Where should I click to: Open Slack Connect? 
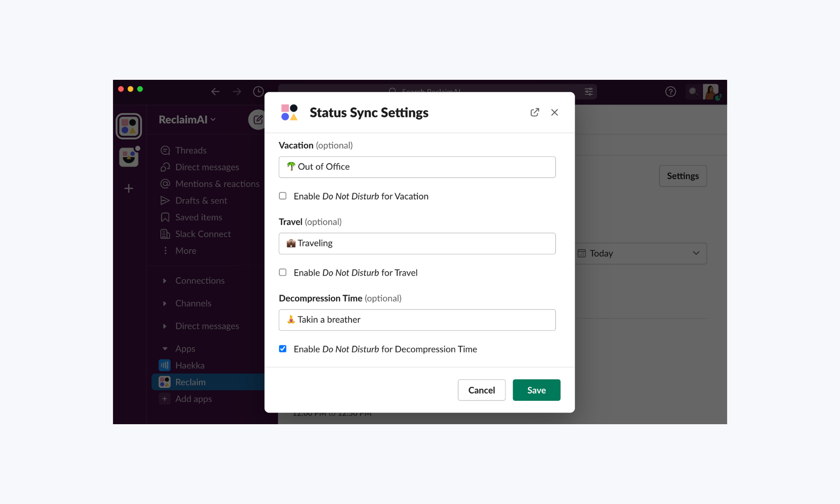203,234
